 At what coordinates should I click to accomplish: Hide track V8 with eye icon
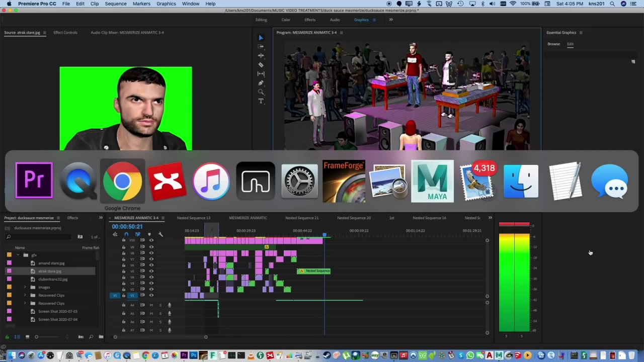(x=151, y=253)
